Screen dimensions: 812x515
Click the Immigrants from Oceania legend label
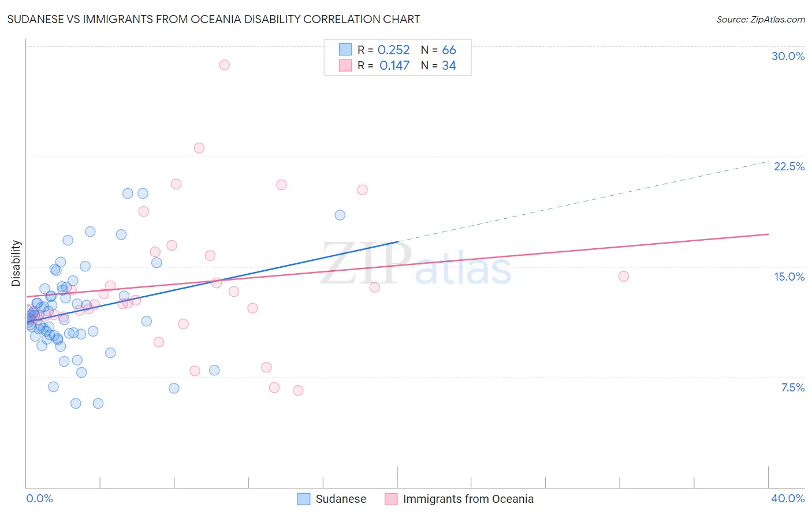pyautogui.click(x=468, y=499)
